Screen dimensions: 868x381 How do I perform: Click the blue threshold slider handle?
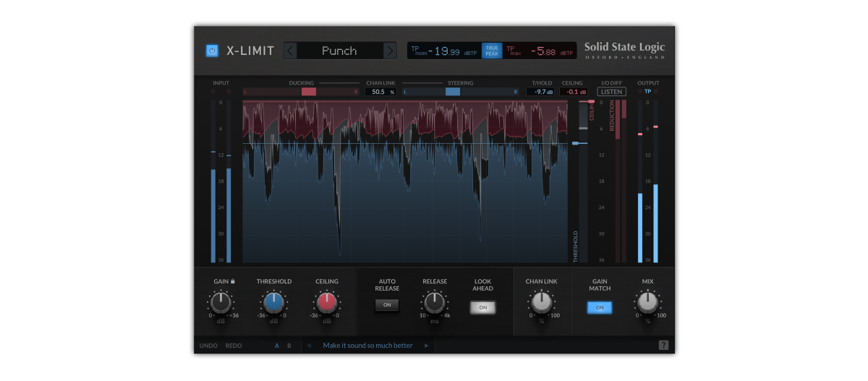(x=576, y=143)
